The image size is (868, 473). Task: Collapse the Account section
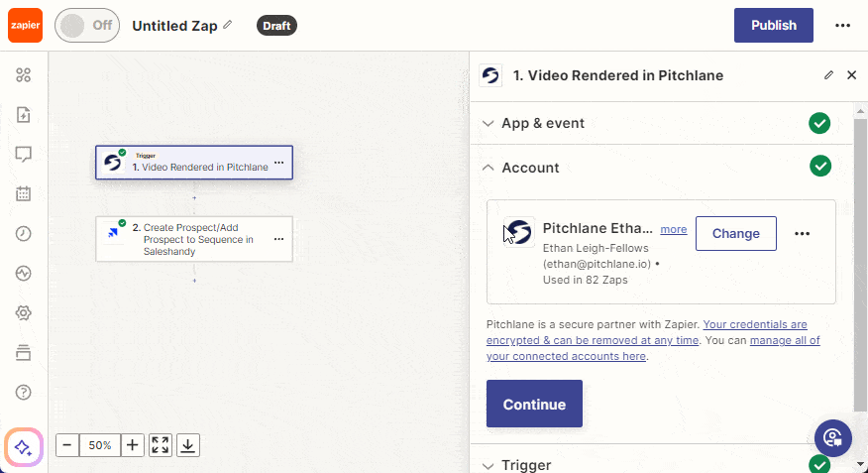(661, 168)
